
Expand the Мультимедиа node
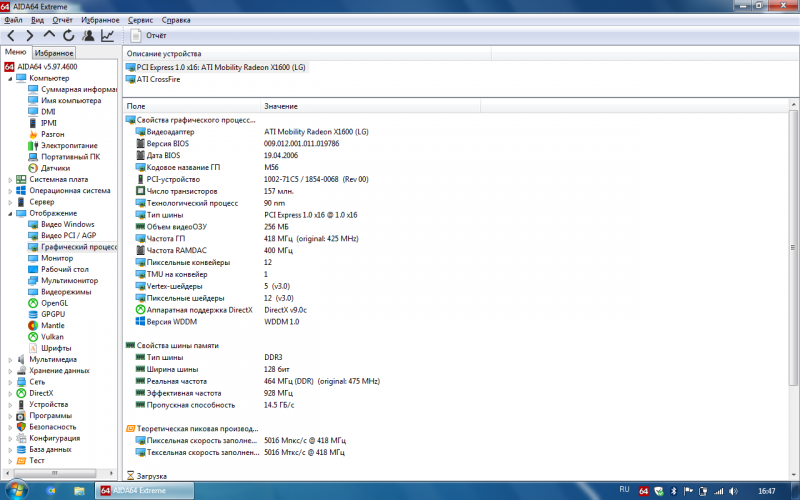(10, 360)
